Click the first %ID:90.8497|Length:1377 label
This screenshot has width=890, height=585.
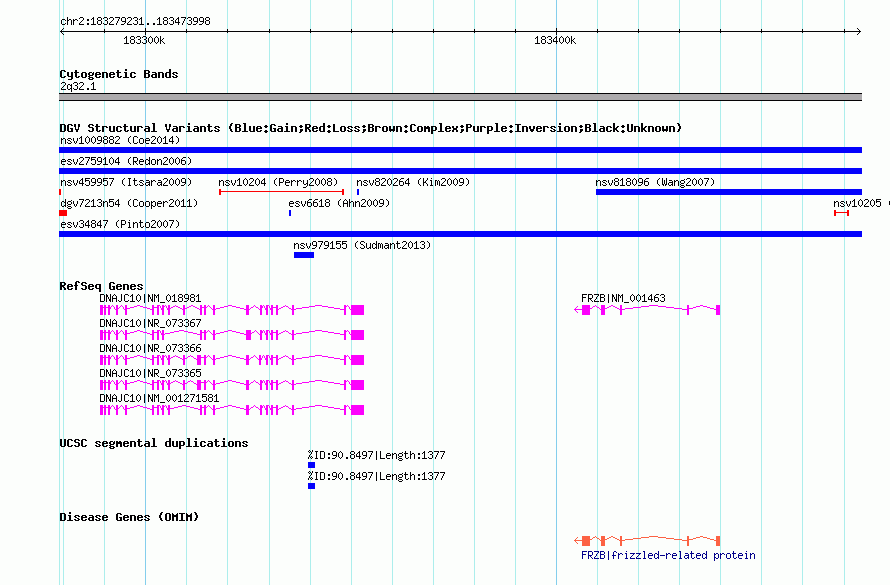(376, 455)
